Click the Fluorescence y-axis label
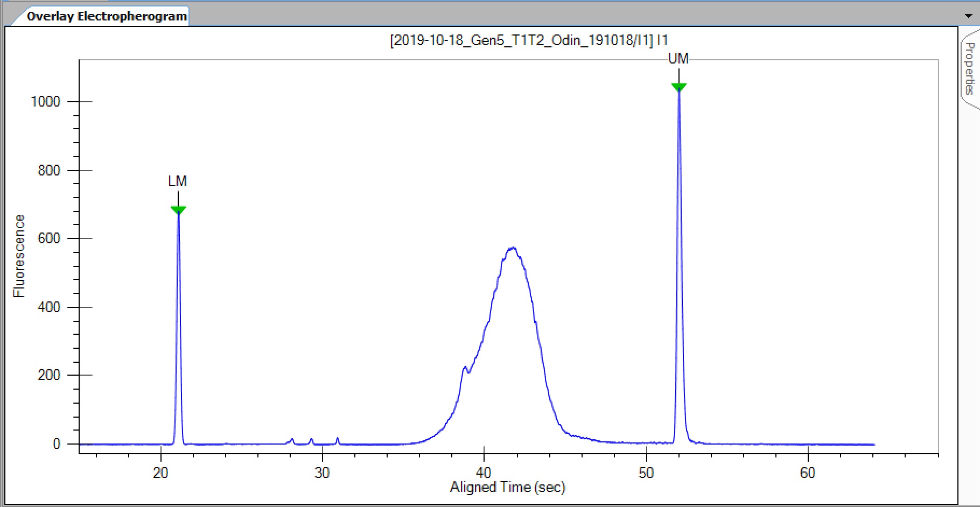980x507 pixels. coord(19,256)
